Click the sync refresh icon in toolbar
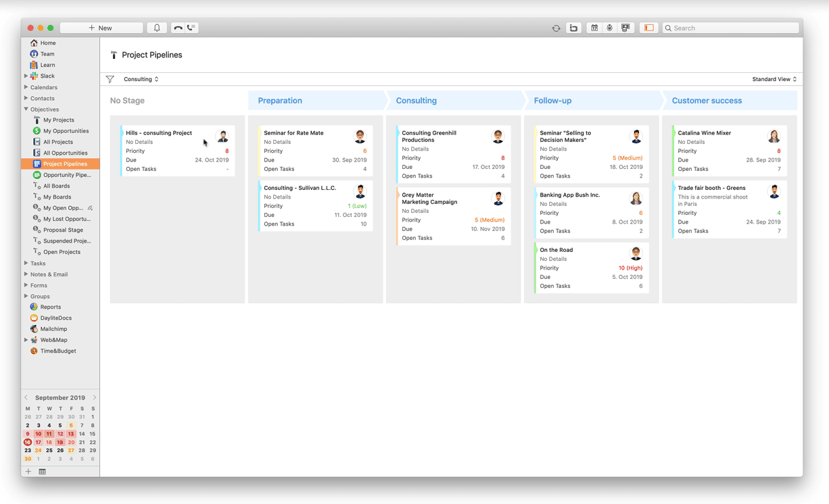The width and height of the screenshot is (829, 504). tap(556, 28)
